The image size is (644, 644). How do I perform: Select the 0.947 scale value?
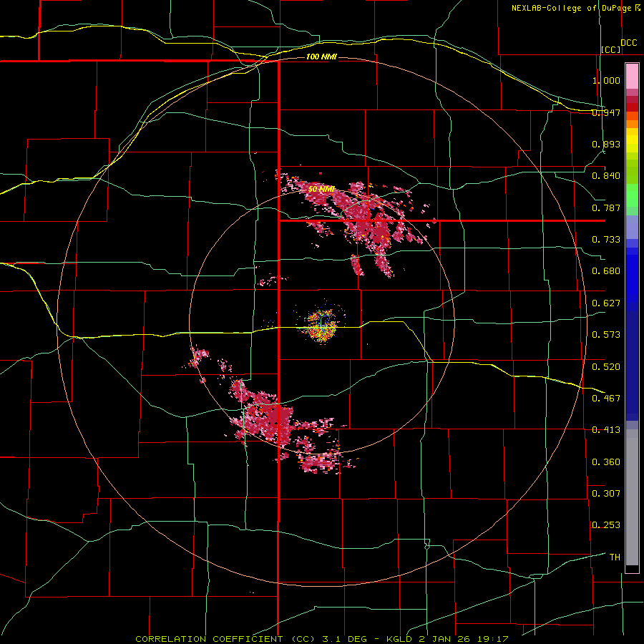606,112
